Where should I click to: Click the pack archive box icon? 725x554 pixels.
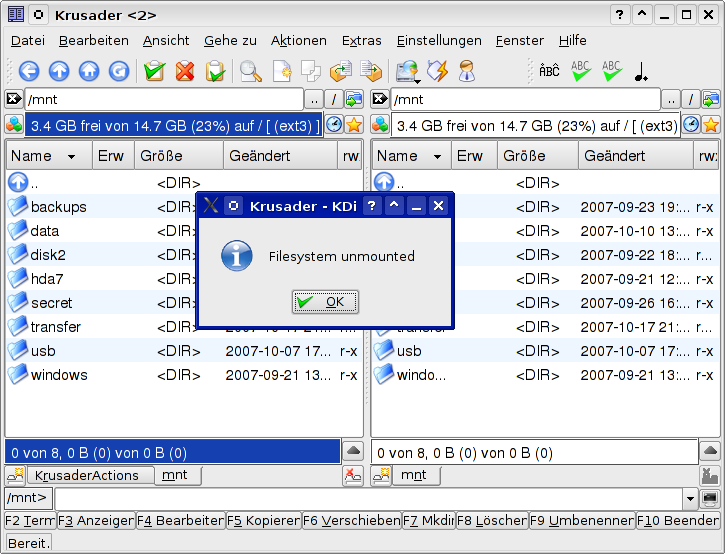coord(341,71)
